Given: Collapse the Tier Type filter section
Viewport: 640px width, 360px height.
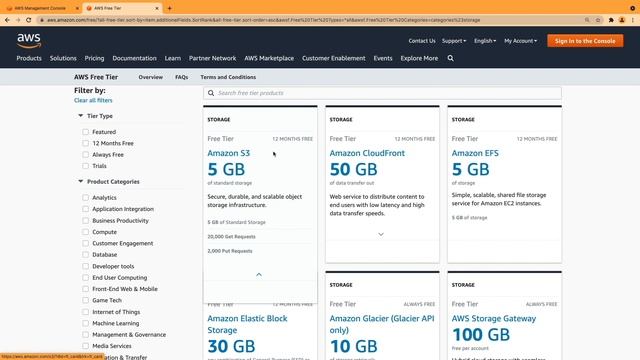Looking at the screenshot, I should pyautogui.click(x=80, y=116).
